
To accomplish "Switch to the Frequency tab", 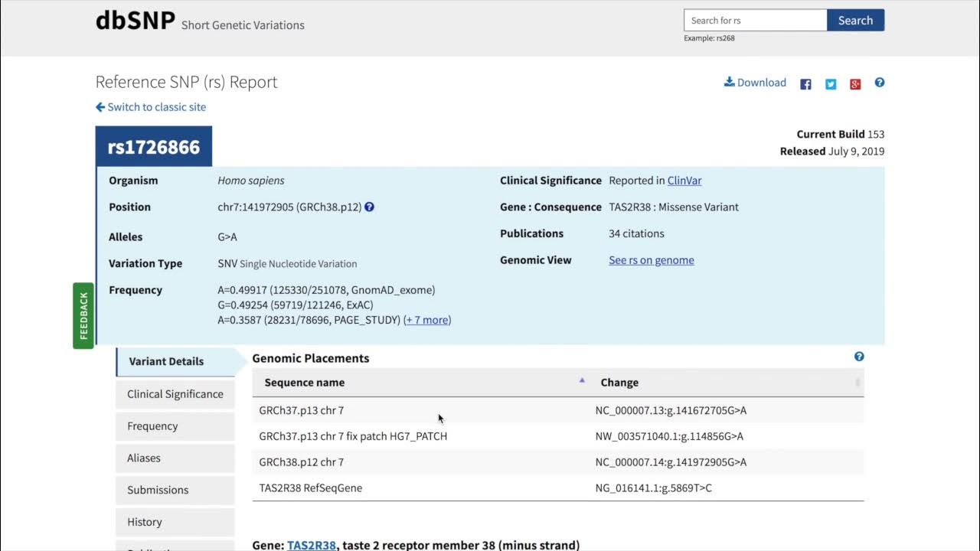I will tap(152, 426).
